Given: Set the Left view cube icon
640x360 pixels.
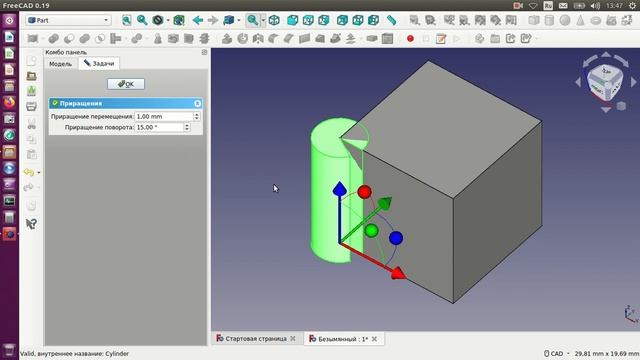Looking at the screenshot, I should click(373, 20).
